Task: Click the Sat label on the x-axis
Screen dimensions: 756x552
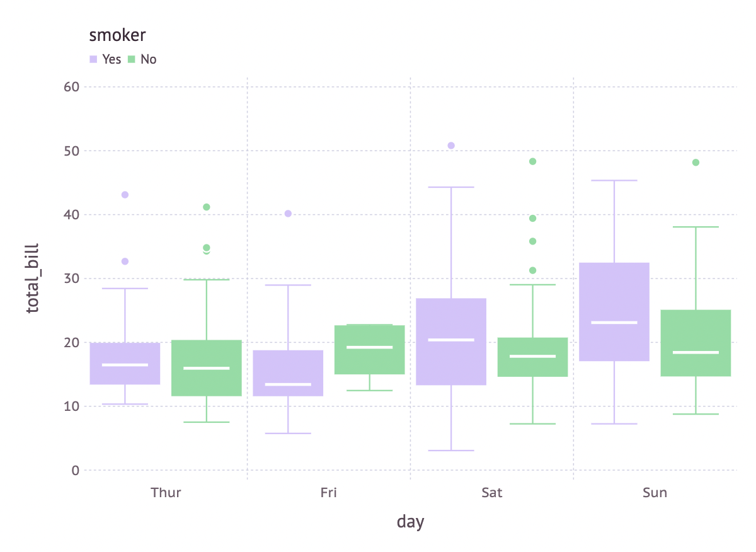Action: pyautogui.click(x=492, y=493)
